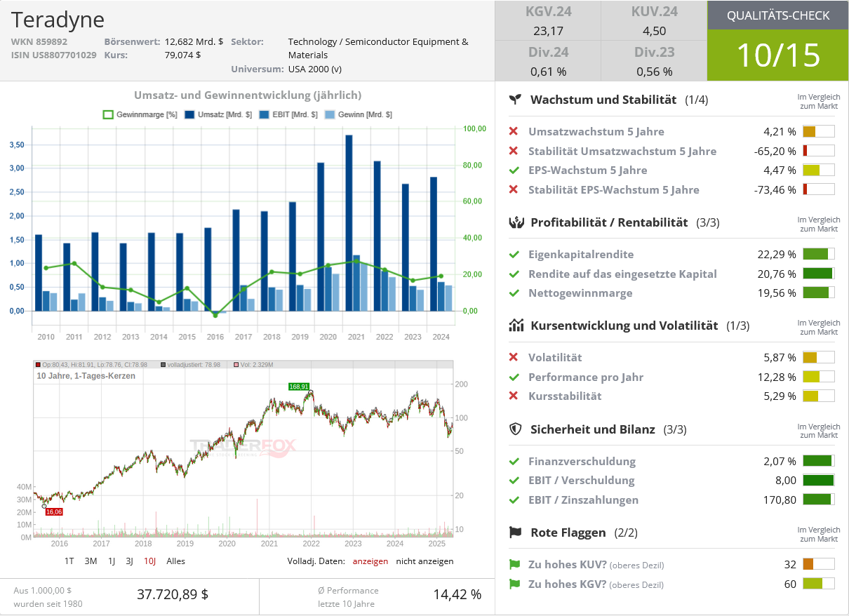This screenshot has height=616, width=849.
Task: Click the pink square icon beside Vol: 2.329M
Action: coord(236,365)
